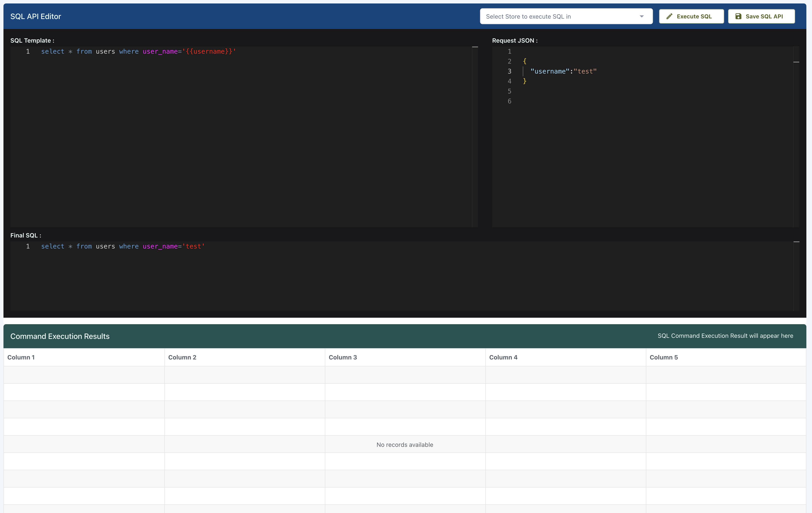Click the pencil icon on Execute SQL
Image resolution: width=812 pixels, height=513 pixels.
pyautogui.click(x=669, y=16)
